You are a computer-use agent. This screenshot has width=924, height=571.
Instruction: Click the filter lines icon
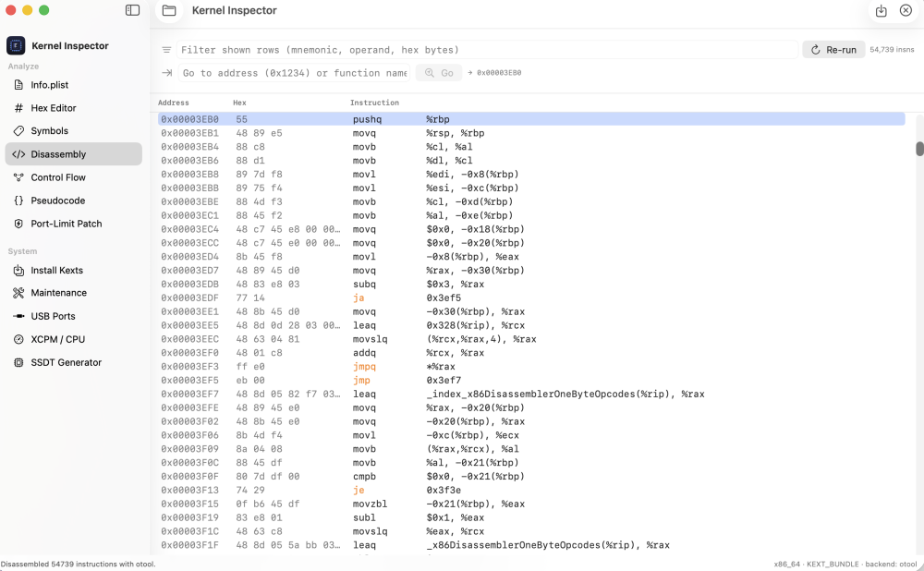pos(166,50)
